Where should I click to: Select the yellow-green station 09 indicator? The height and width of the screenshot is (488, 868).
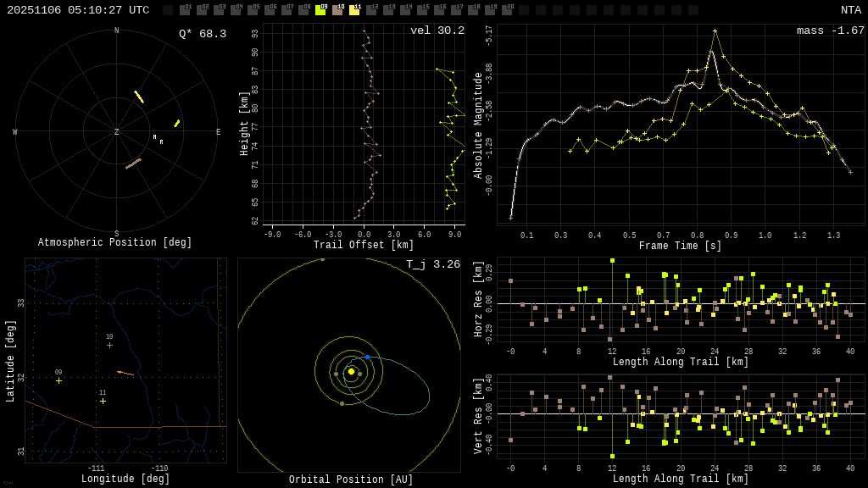[x=320, y=10]
